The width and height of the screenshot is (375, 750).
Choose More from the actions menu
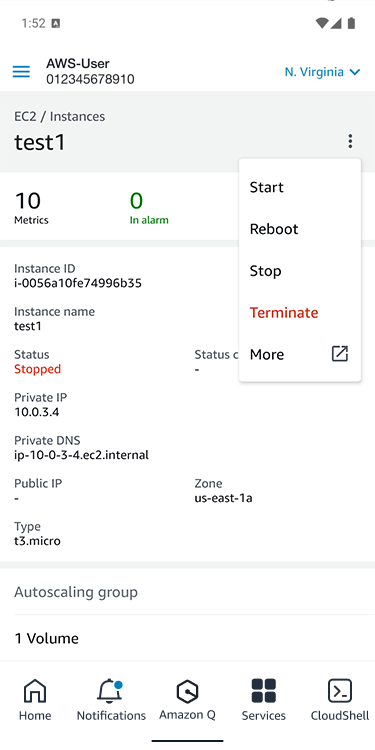(x=300, y=354)
